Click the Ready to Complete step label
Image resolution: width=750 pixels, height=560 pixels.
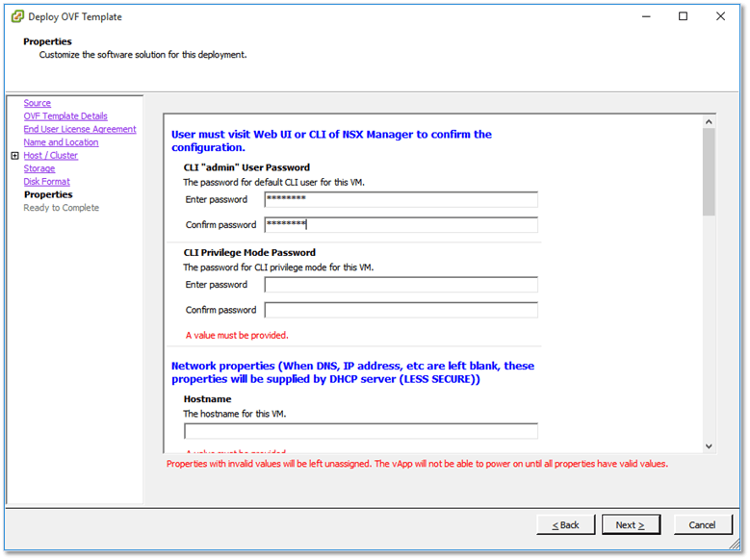[x=62, y=208]
